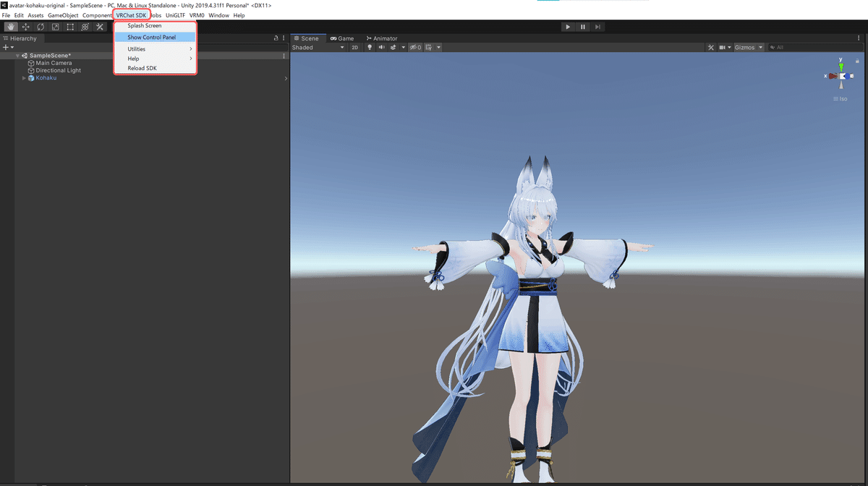The height and width of the screenshot is (486, 868).
Task: Open grid visibility dropdown
Action: (x=438, y=47)
